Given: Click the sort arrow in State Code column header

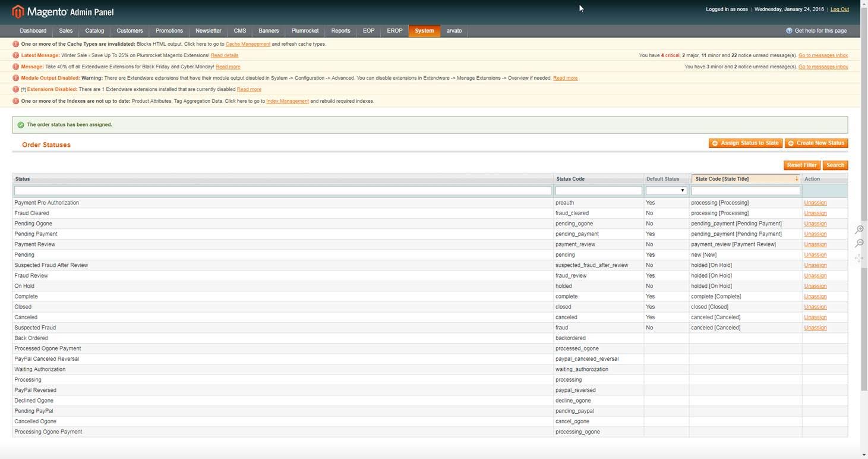Looking at the screenshot, I should click(796, 178).
